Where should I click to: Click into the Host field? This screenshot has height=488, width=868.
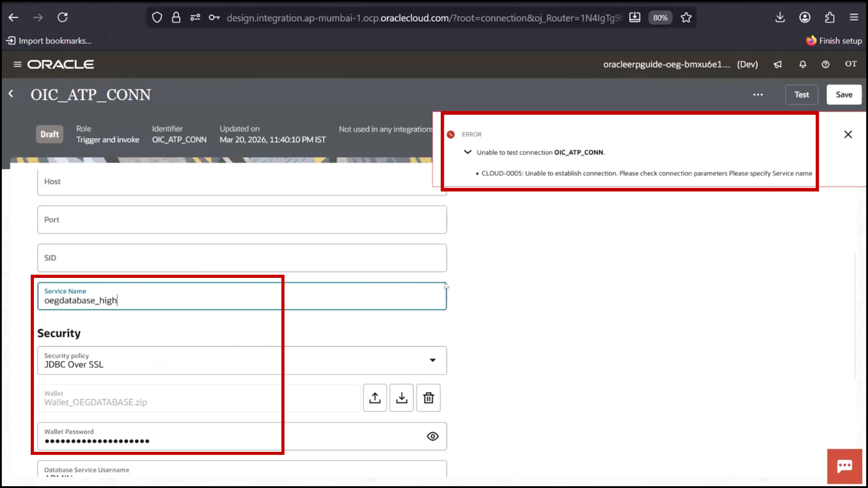point(242,182)
